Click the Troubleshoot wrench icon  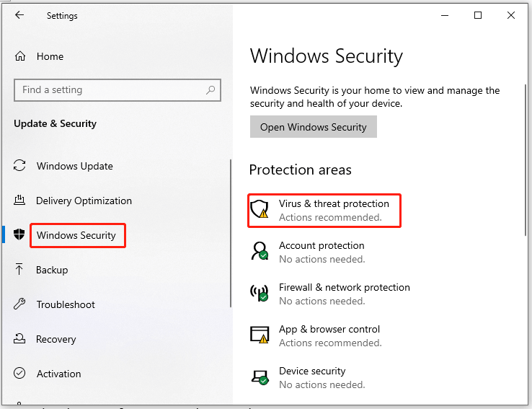[x=20, y=304]
